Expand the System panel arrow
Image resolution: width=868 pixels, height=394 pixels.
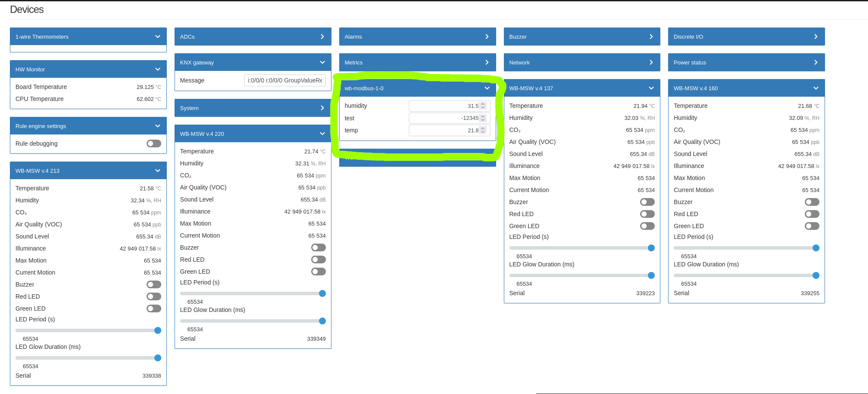[x=322, y=108]
